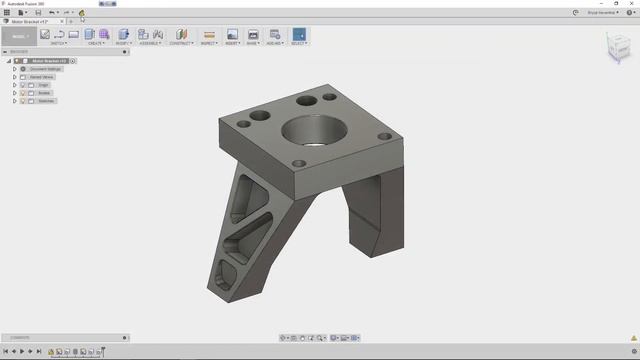Viewport: 640px width, 360px height.
Task: Click the Pan hand icon
Action: 302,338
